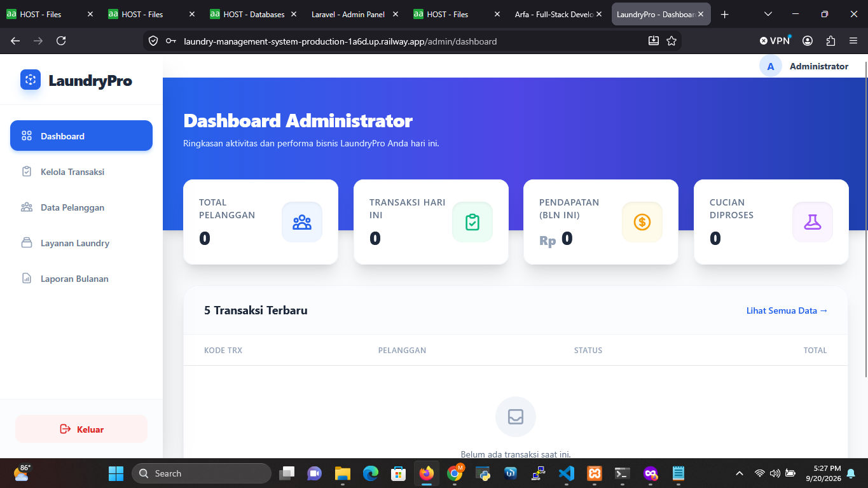
Task: Launch Google Chrome from the taskbar
Action: coord(455,473)
